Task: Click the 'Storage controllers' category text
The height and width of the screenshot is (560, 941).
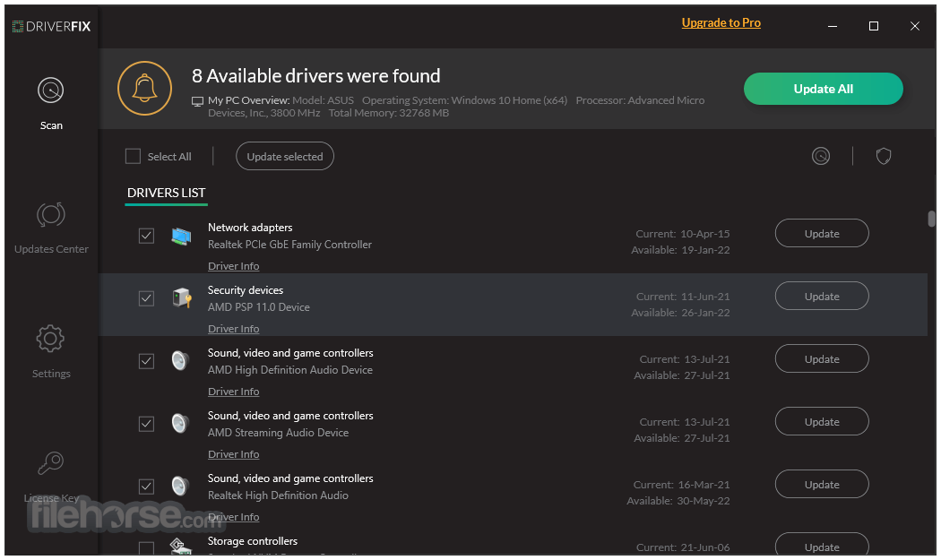Action: (x=253, y=541)
